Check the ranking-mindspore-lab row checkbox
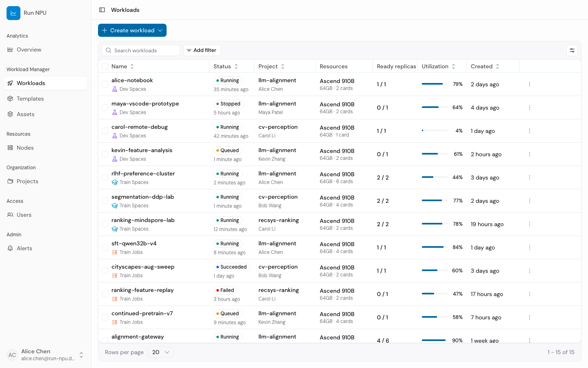This screenshot has height=368, width=588. (105, 224)
